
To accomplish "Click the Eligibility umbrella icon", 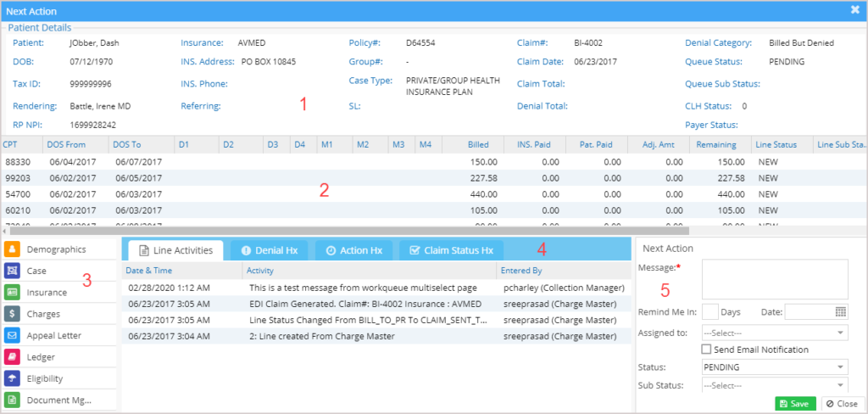I will 13,379.
